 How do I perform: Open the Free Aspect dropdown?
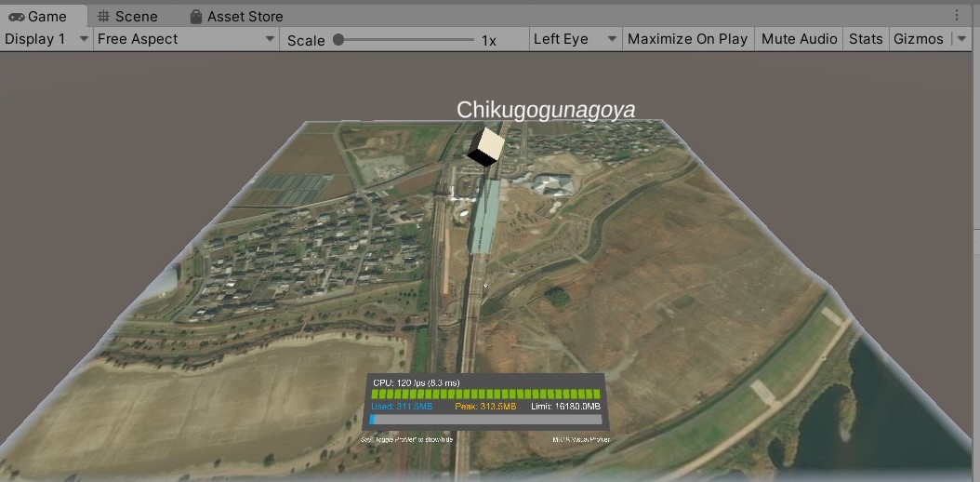click(x=186, y=39)
